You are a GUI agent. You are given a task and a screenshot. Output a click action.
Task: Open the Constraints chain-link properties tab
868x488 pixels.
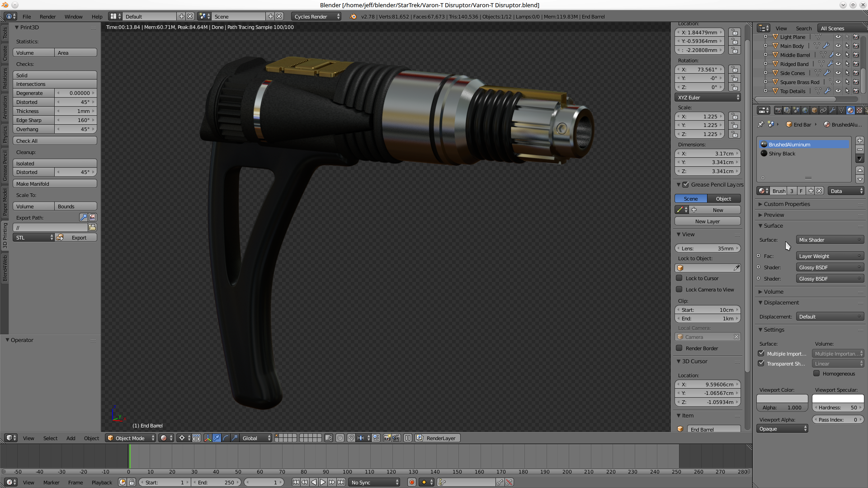pos(823,110)
